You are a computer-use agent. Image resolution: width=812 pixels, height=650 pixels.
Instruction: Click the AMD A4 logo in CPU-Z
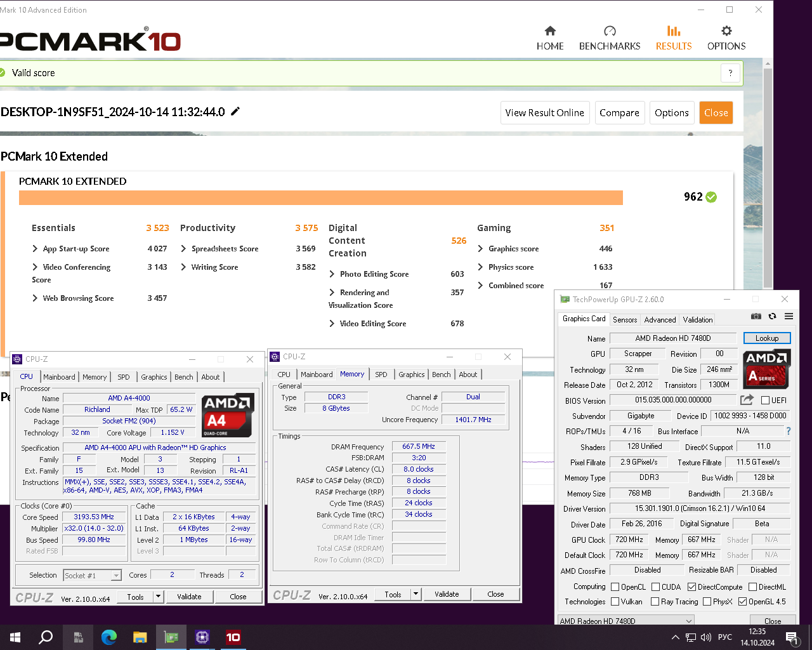coord(228,416)
